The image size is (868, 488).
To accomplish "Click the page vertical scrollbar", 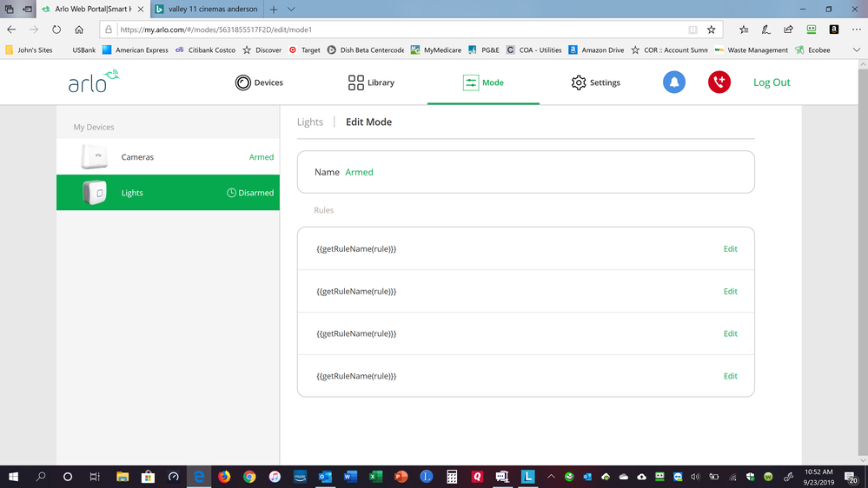I will point(863,263).
